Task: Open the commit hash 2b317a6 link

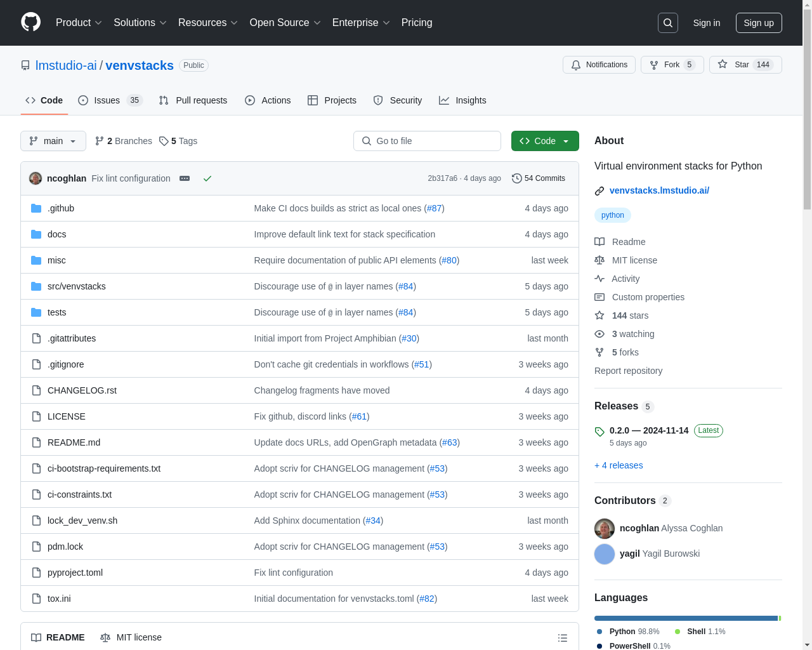Action: click(442, 178)
